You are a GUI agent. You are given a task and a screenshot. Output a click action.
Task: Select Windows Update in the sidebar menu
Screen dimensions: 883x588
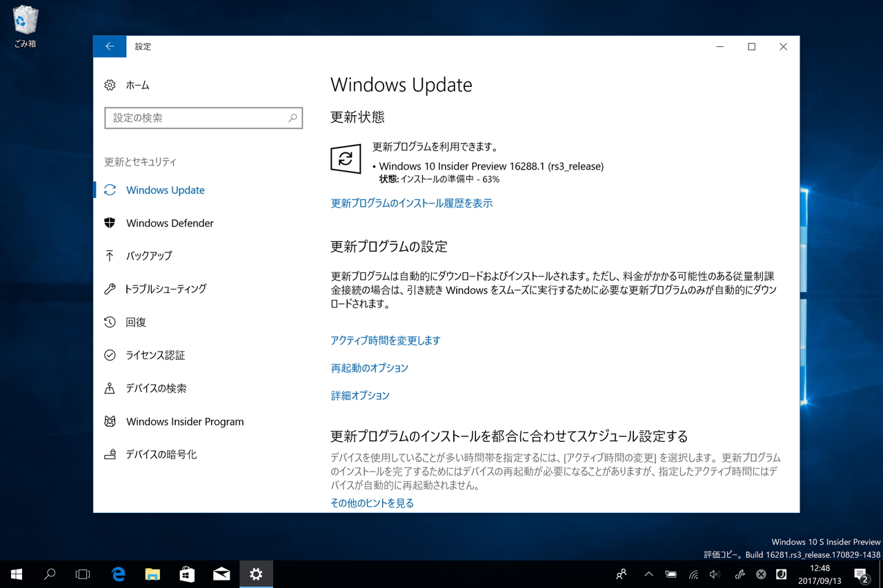tap(166, 190)
